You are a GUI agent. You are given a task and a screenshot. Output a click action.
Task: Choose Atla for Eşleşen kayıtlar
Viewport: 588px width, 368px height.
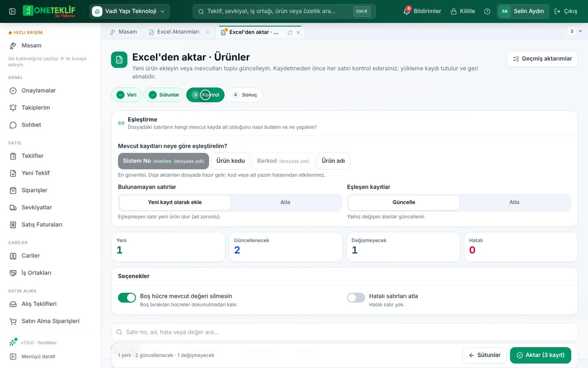click(514, 202)
